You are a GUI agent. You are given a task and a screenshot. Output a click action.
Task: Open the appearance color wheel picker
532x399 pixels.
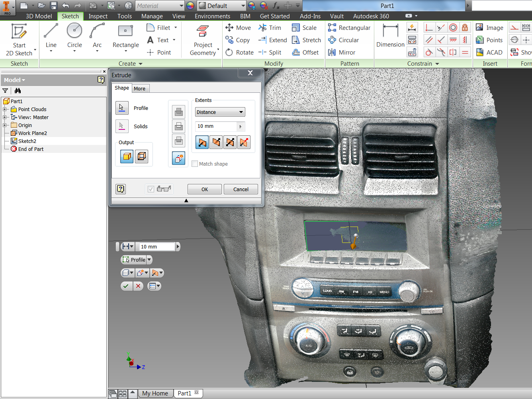(x=190, y=6)
